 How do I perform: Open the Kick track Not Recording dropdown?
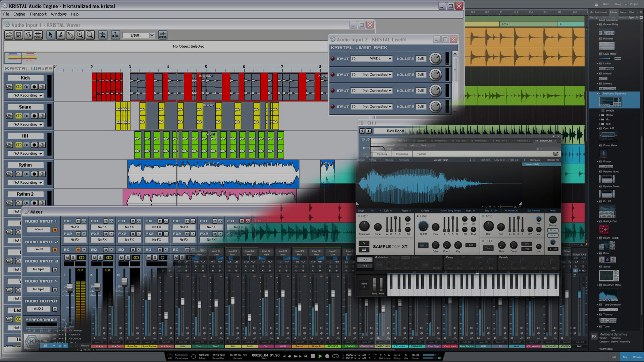tap(25, 96)
